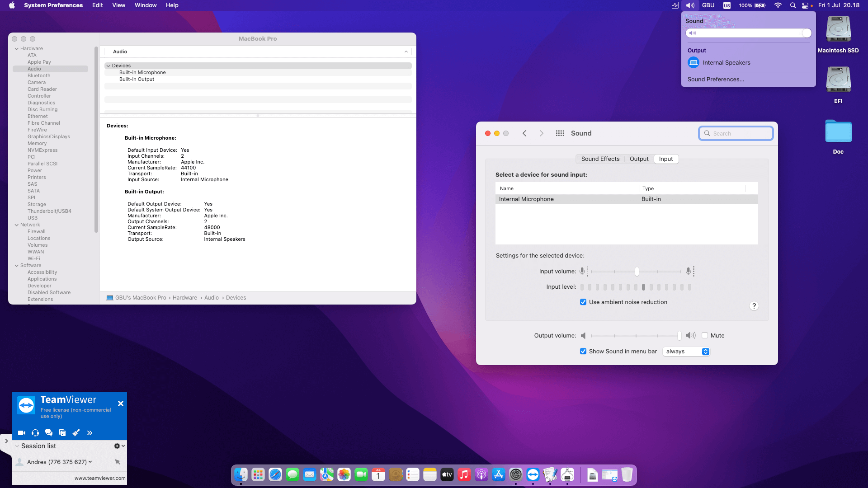Open the Edit menu
Screen dimensions: 868x488
click(98, 5)
